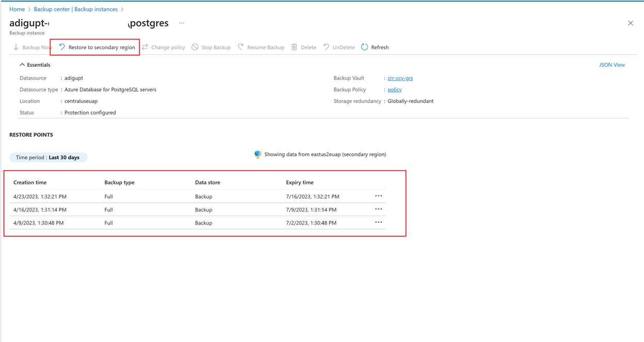Go to Backup center | Backup instances breadcrumb
The height and width of the screenshot is (342, 644).
coord(76,9)
